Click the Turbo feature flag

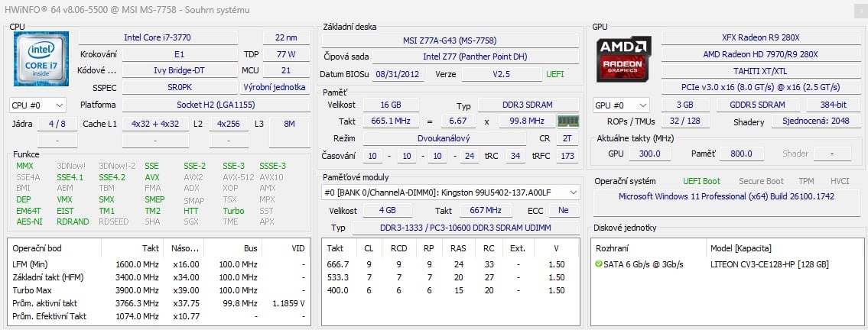point(233,211)
